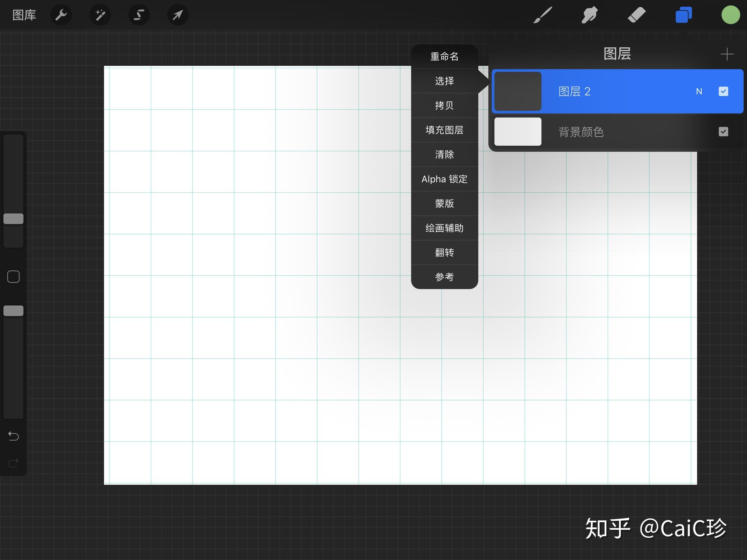Add a new layer with plus icon
The width and height of the screenshot is (747, 560).
[x=727, y=54]
